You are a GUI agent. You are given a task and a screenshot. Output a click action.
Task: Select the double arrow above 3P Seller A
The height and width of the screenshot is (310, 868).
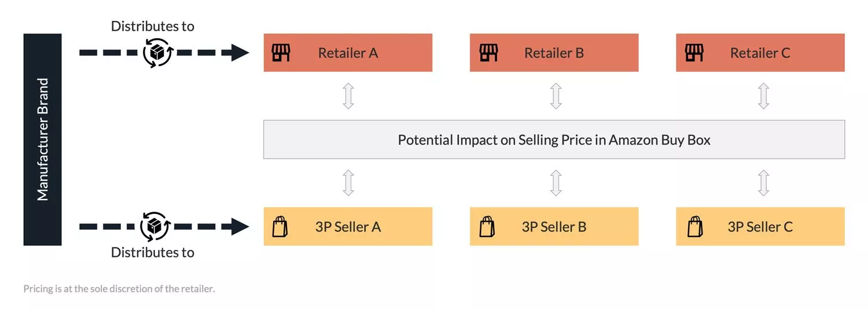point(348,183)
